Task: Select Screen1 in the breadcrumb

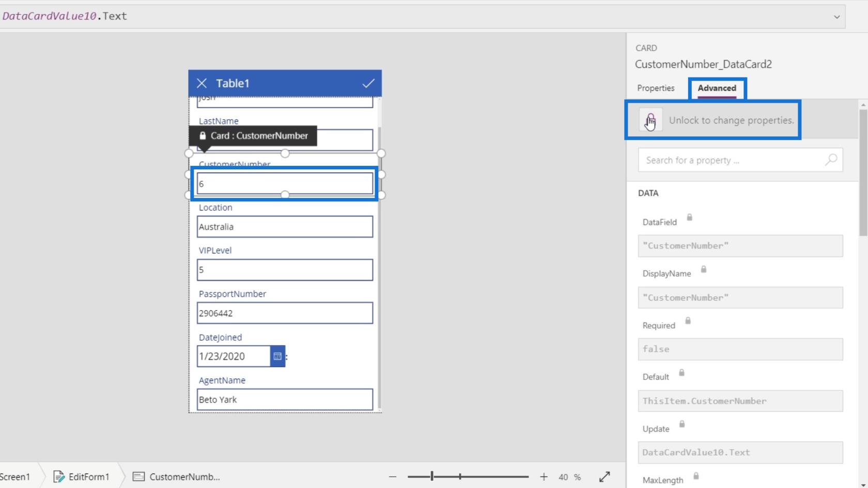Action: (x=15, y=477)
